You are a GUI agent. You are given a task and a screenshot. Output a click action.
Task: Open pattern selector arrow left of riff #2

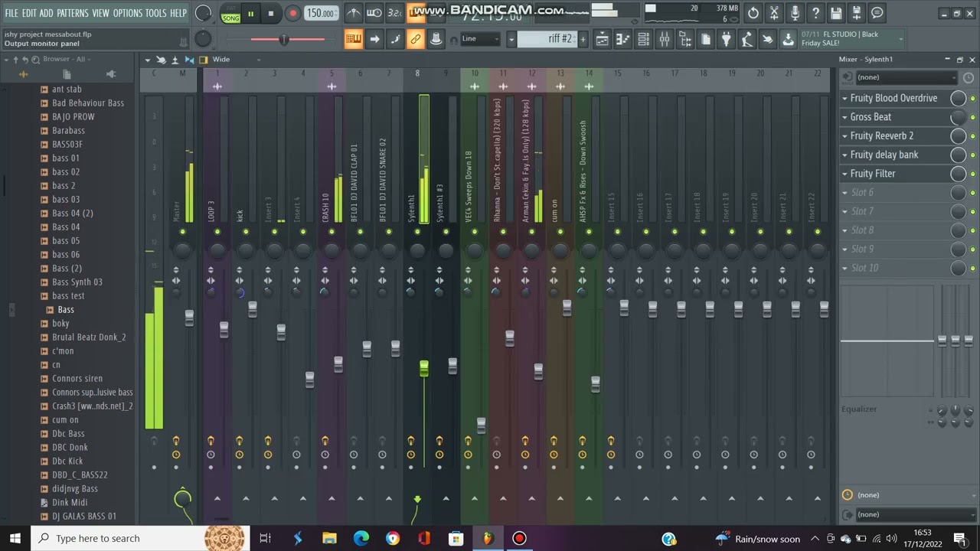tap(511, 39)
